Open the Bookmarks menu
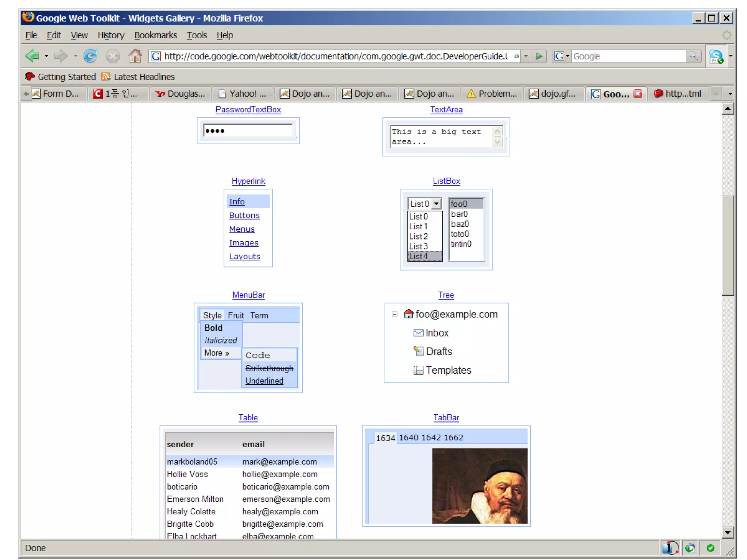 click(155, 35)
